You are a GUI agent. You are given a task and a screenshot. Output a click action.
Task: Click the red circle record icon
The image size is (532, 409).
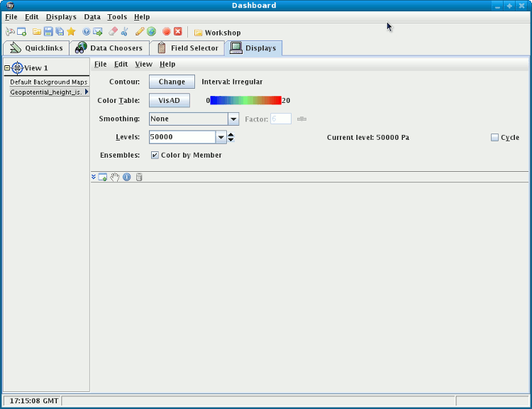coord(166,32)
